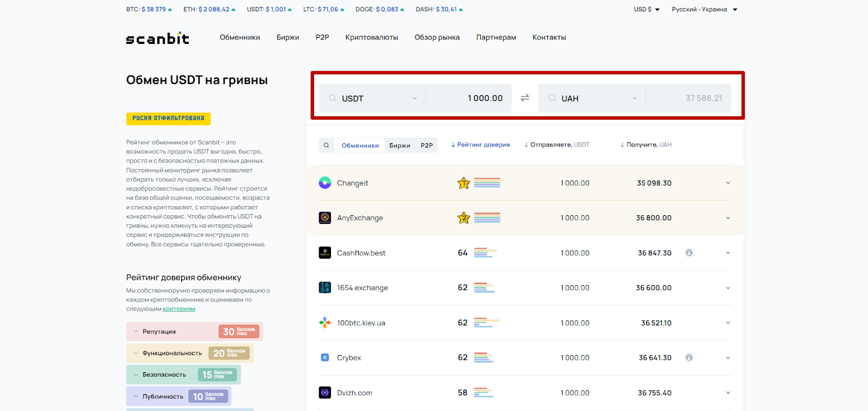Click the 37 588.21 UAH amount field

pyautogui.click(x=688, y=98)
